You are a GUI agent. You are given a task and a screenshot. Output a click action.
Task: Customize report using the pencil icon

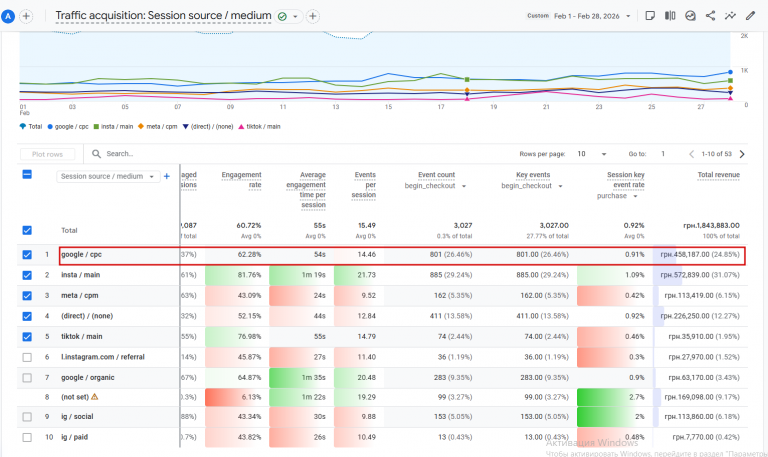pyautogui.click(x=750, y=16)
